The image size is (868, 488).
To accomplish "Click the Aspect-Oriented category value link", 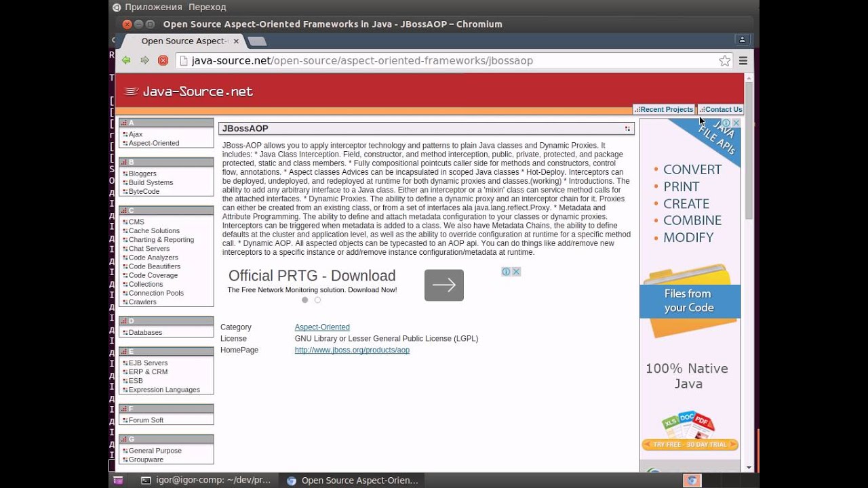I will (322, 327).
